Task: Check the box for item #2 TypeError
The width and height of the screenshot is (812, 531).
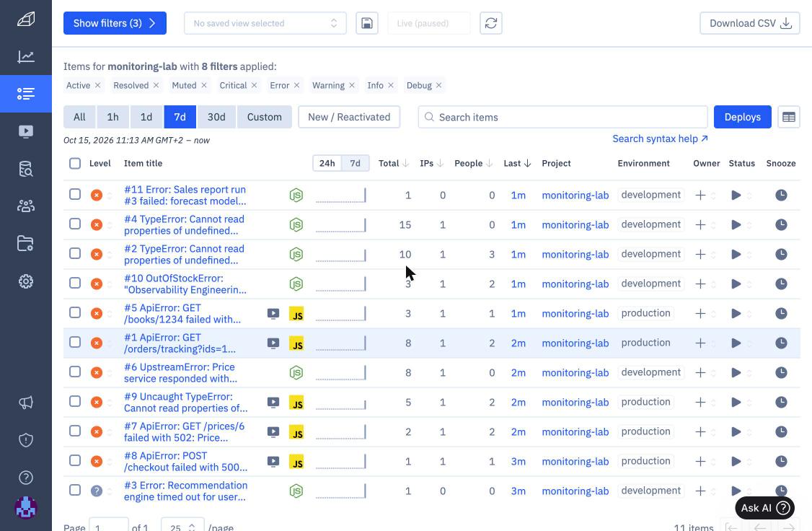Action: [75, 253]
